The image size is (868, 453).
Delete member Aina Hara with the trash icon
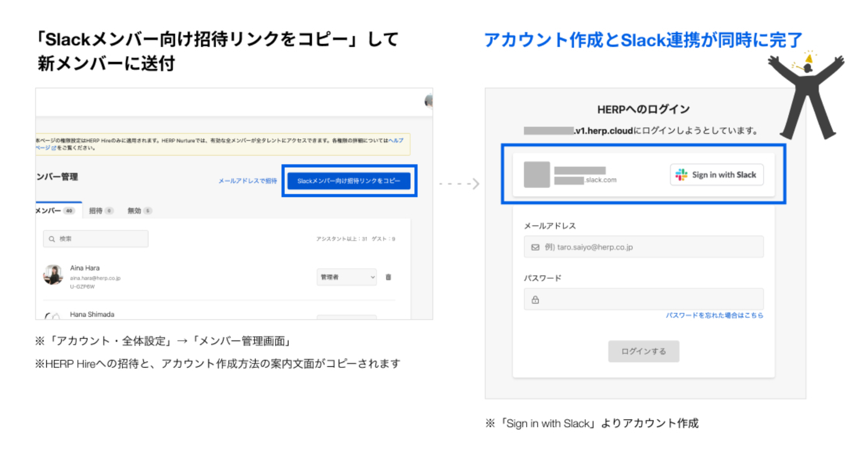coord(388,277)
